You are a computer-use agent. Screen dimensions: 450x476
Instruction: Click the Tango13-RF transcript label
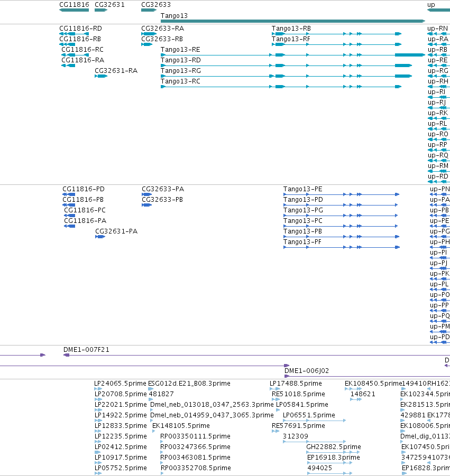pyautogui.click(x=291, y=39)
